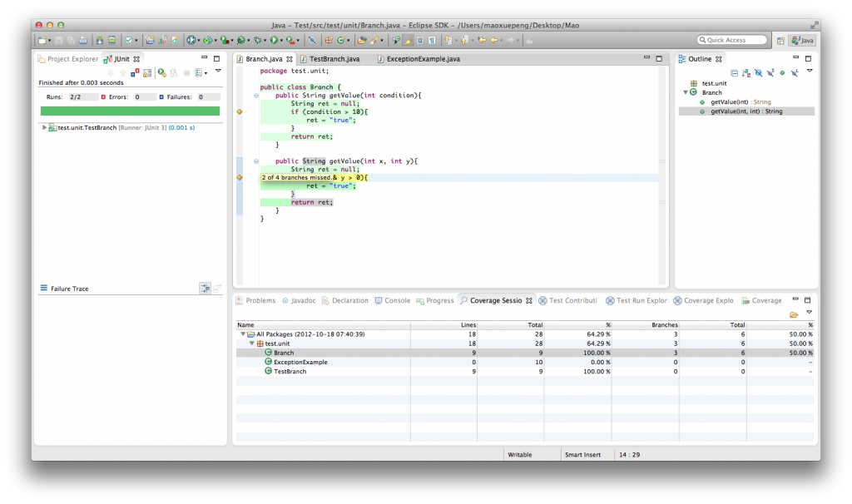The height and width of the screenshot is (504, 852).
Task: Toggle Hide Fields in Outline toolbar
Action: tap(758, 73)
